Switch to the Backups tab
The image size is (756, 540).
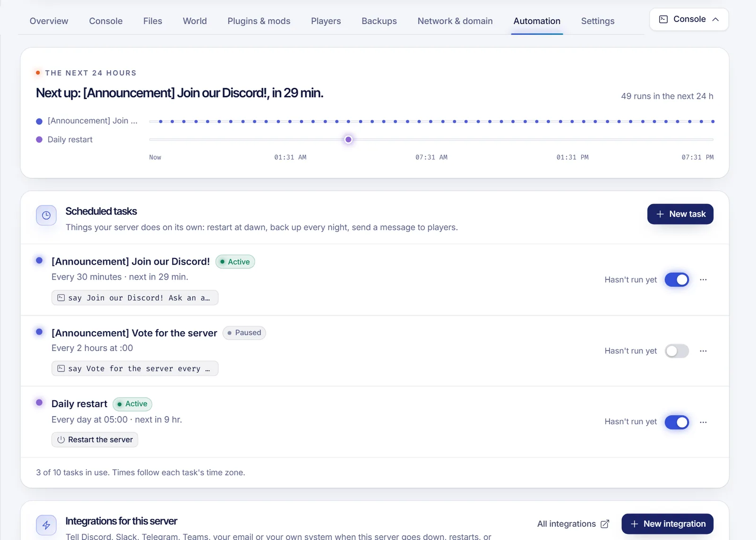coord(379,21)
